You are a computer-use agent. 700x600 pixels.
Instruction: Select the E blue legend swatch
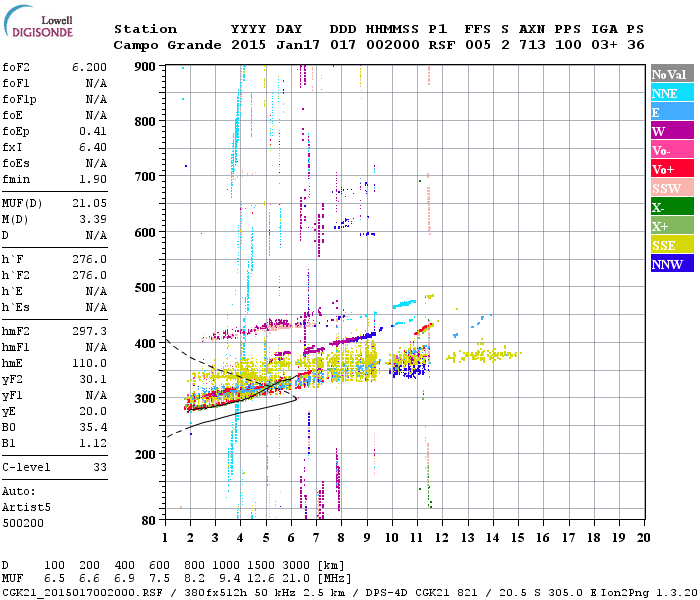point(672,112)
